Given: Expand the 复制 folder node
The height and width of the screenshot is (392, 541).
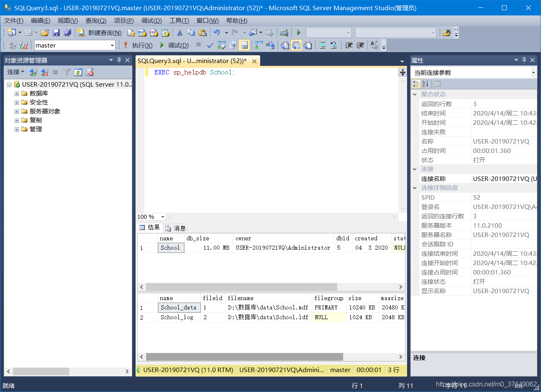Looking at the screenshot, I should click(17, 120).
